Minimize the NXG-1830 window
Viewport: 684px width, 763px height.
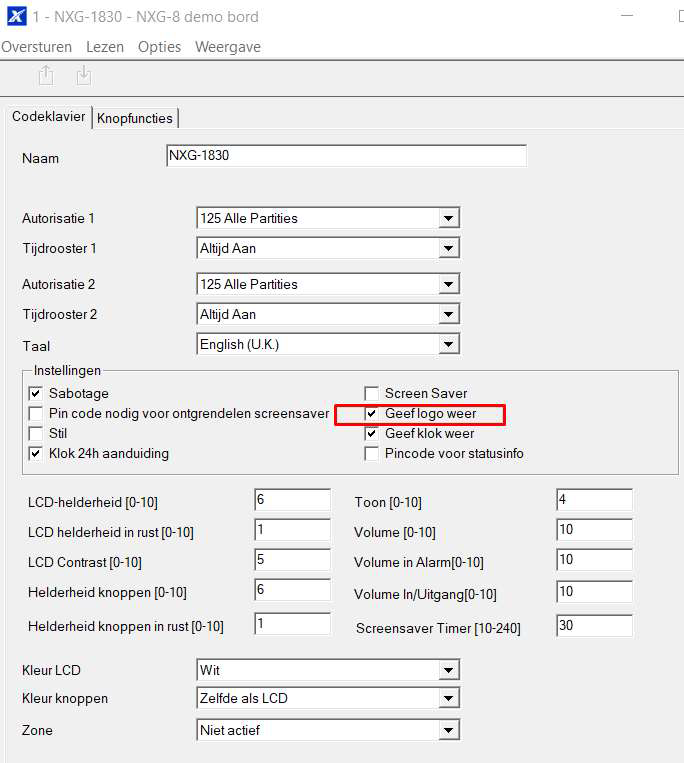[x=627, y=16]
